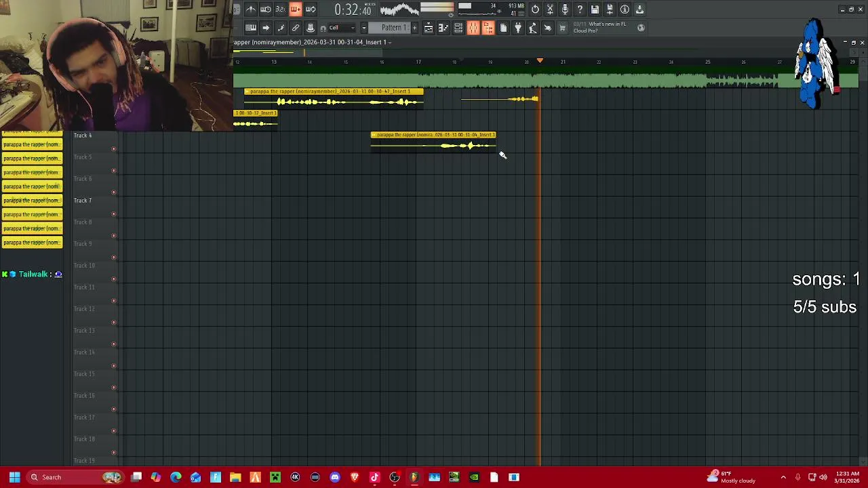Mute Track 5 using its dot
Screen dimensions: 868x488
coord(114,171)
